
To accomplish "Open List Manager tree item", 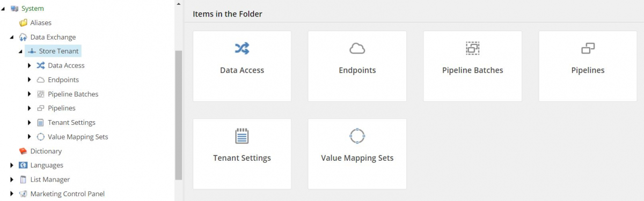I will pos(50,180).
